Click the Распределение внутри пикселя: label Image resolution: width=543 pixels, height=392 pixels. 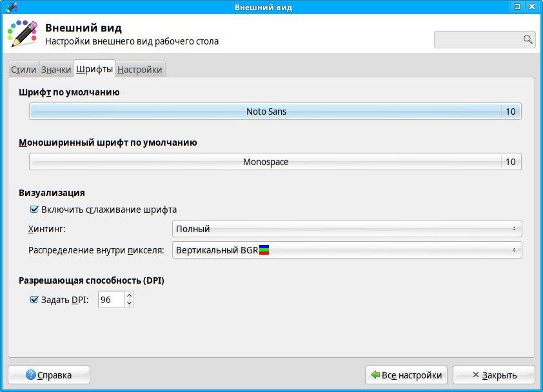click(96, 250)
